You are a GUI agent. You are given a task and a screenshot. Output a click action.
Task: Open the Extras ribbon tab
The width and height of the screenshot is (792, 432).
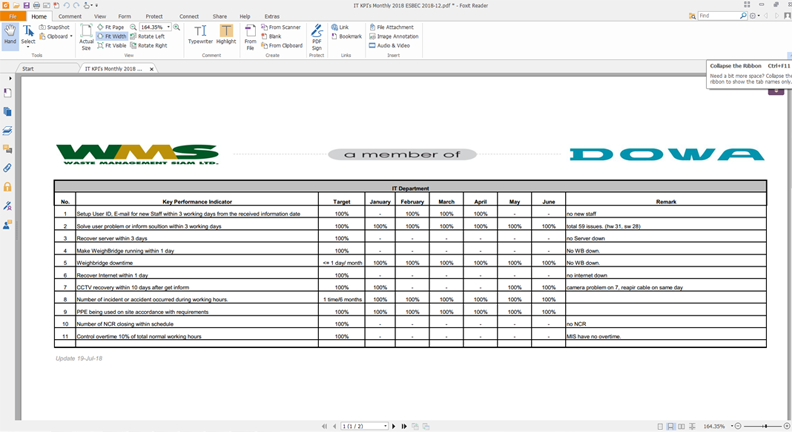pyautogui.click(x=272, y=16)
